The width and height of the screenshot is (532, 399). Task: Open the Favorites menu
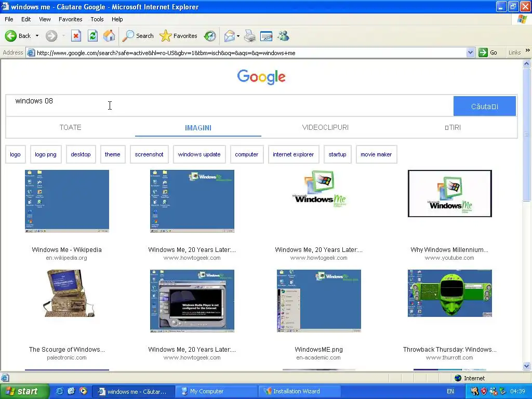coord(70,19)
